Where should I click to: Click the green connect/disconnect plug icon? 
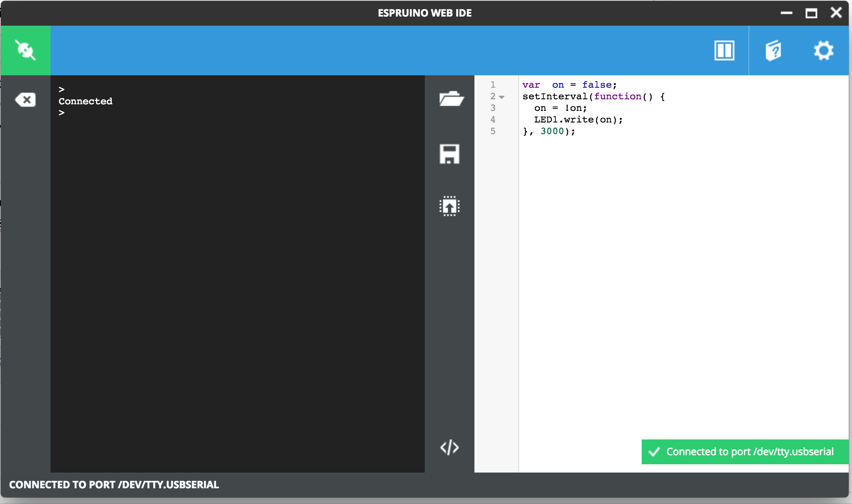(x=26, y=50)
